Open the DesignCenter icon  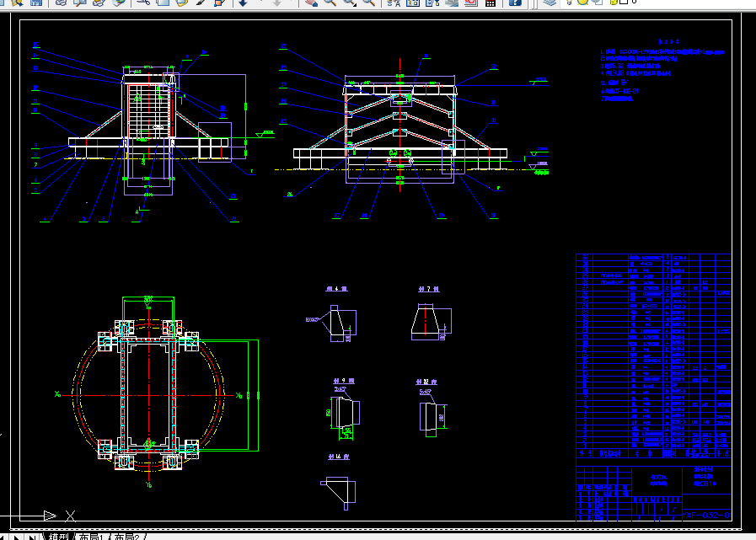(413, 3)
